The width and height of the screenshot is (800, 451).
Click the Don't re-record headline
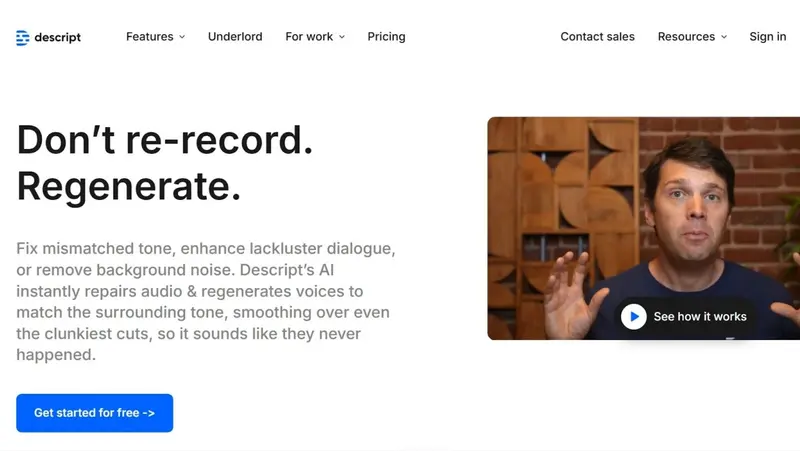tap(165, 140)
